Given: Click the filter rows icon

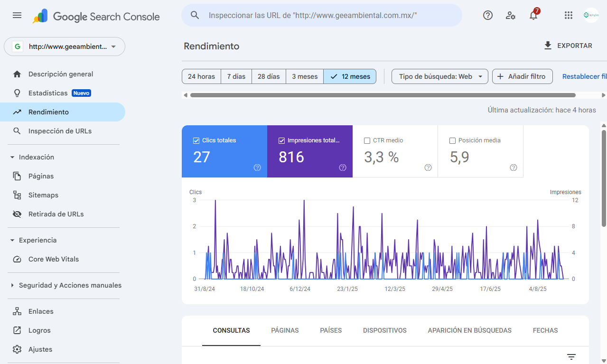Looking at the screenshot, I should pos(571,357).
